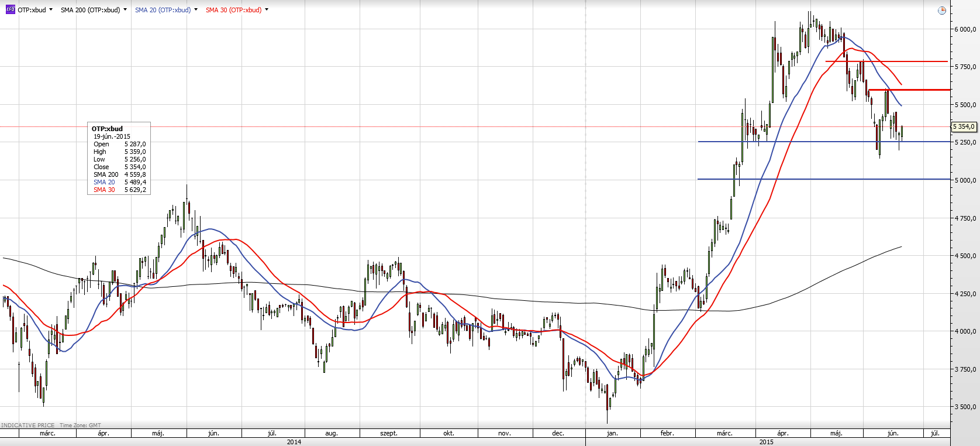Viewport: 980px width, 446px height.
Task: Click the SMA 30 value 5 629,2
Action: coord(135,190)
